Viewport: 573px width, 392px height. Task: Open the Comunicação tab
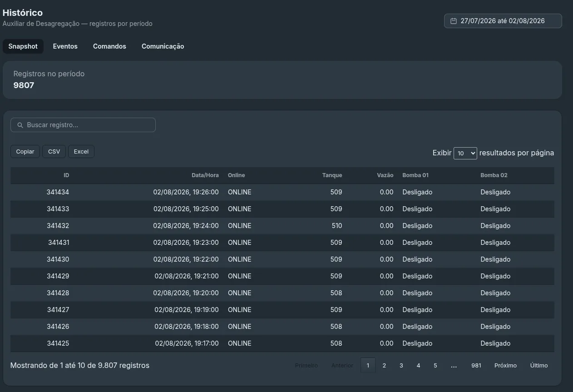click(163, 46)
